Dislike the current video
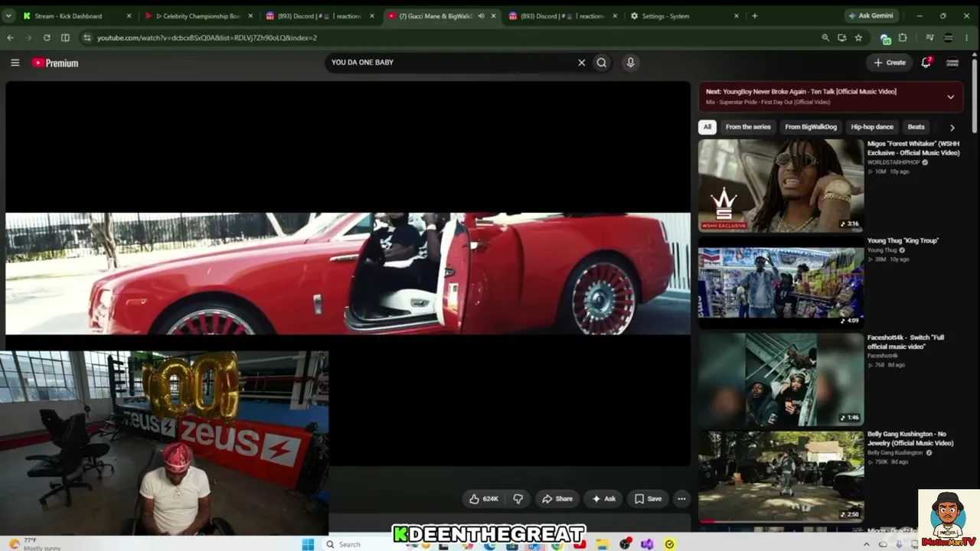 point(518,499)
